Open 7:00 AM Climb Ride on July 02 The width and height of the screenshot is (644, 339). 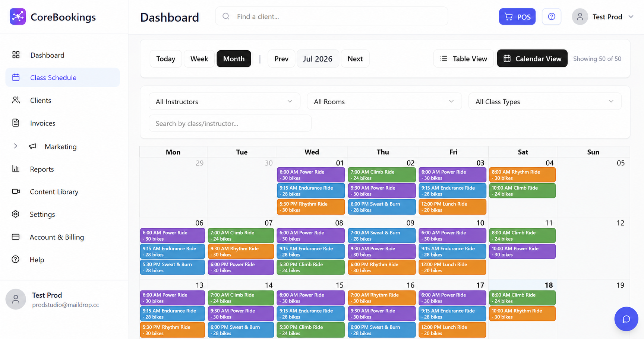point(382,175)
